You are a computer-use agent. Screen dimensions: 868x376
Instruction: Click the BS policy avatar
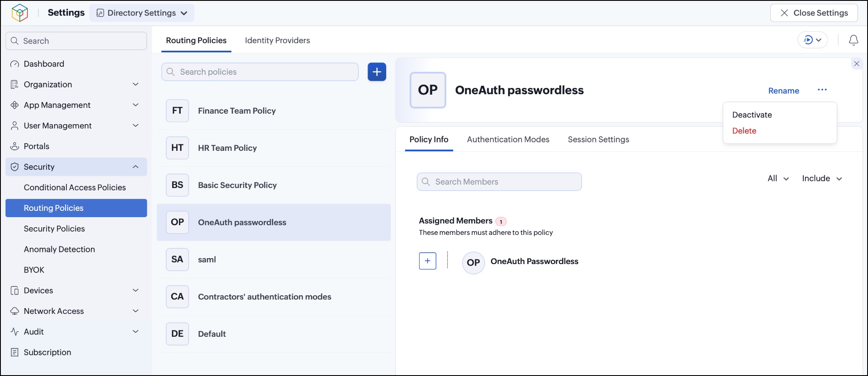pos(177,185)
